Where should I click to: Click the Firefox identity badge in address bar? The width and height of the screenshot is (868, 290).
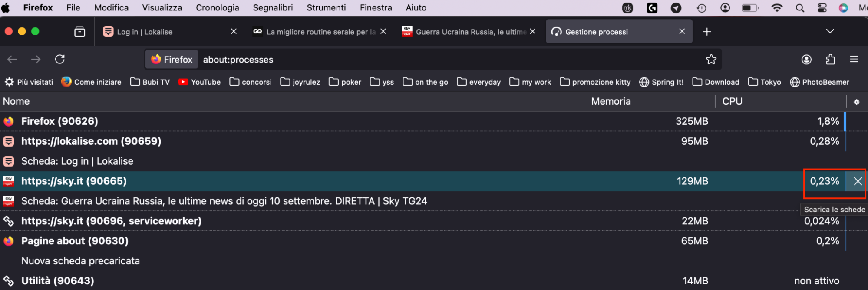tap(172, 59)
